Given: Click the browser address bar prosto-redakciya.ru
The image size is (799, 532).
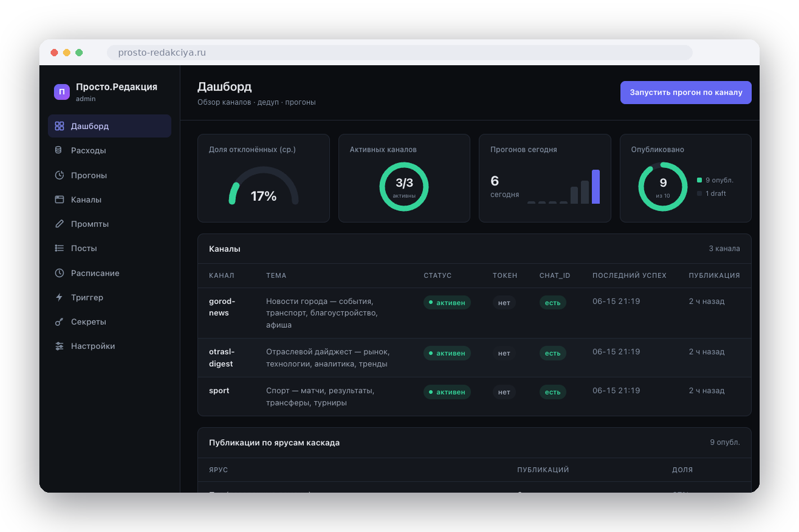Looking at the screenshot, I should click(399, 52).
